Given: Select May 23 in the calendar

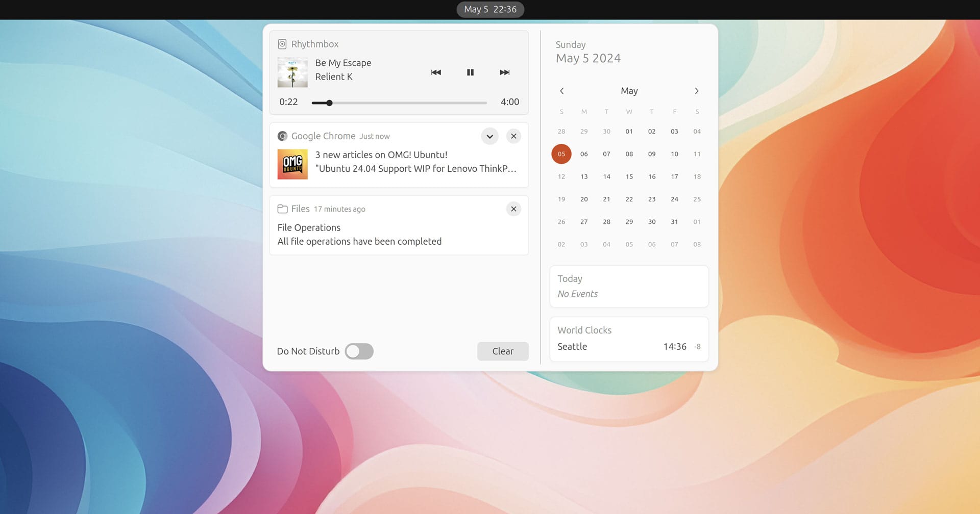Looking at the screenshot, I should tap(652, 199).
